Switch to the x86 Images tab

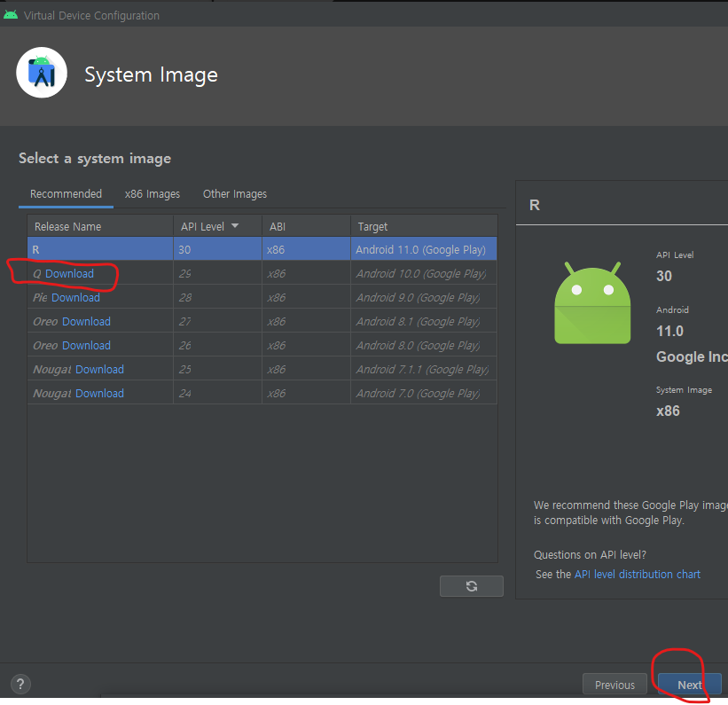pyautogui.click(x=153, y=193)
